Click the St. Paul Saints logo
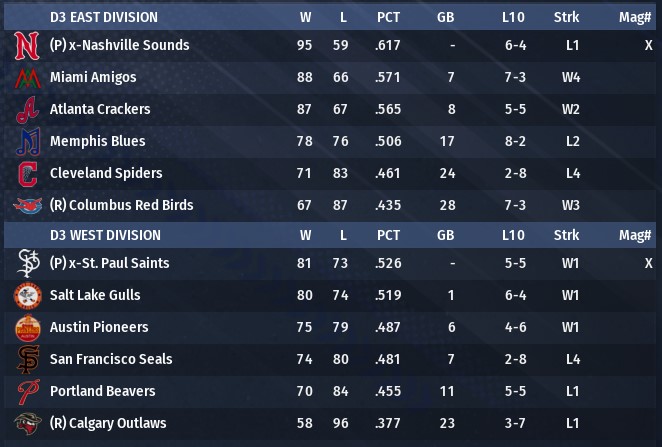This screenshot has width=662, height=447. point(28,263)
